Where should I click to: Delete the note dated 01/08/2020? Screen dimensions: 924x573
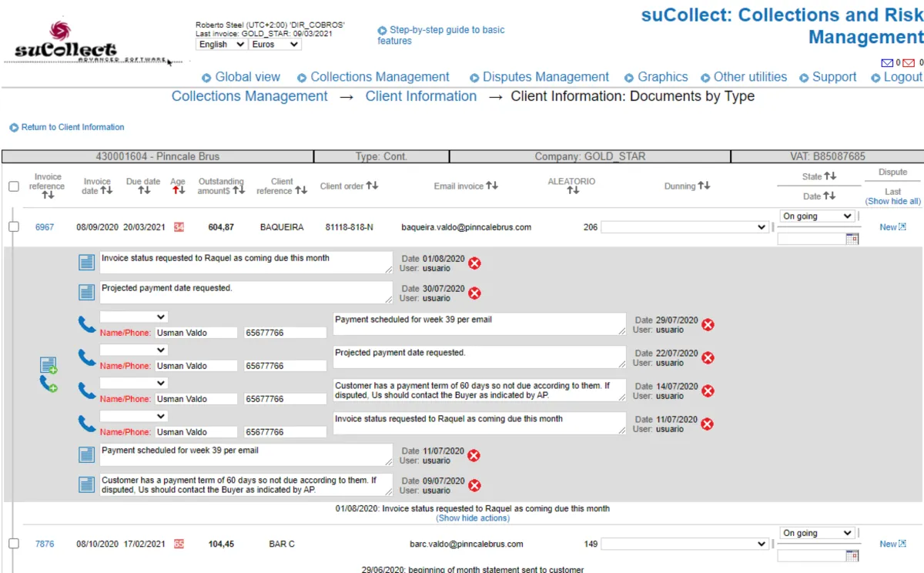475,263
